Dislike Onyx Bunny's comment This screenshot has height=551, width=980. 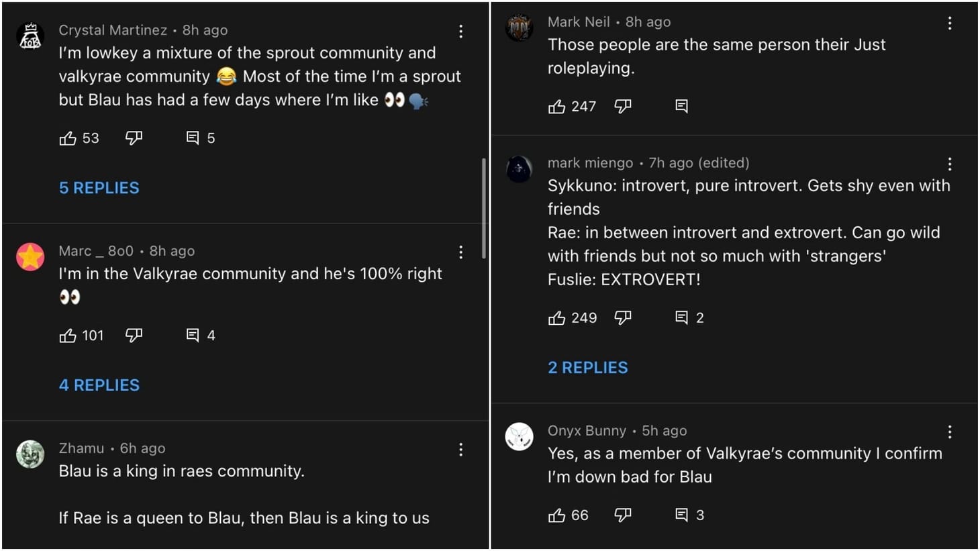point(622,515)
